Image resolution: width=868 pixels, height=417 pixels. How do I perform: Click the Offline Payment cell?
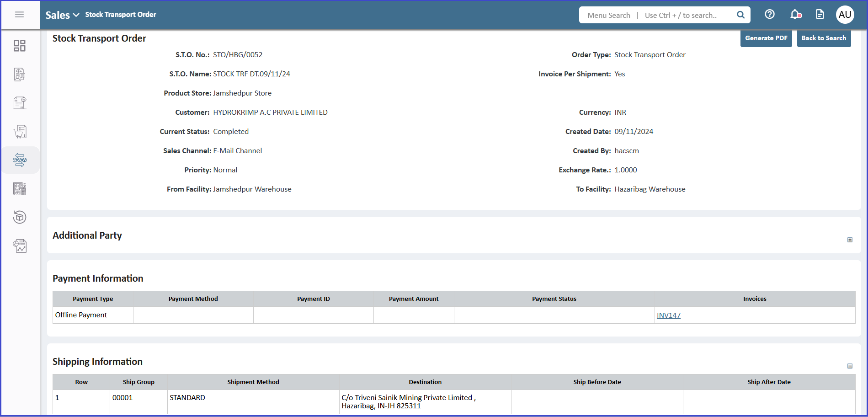pyautogui.click(x=93, y=315)
